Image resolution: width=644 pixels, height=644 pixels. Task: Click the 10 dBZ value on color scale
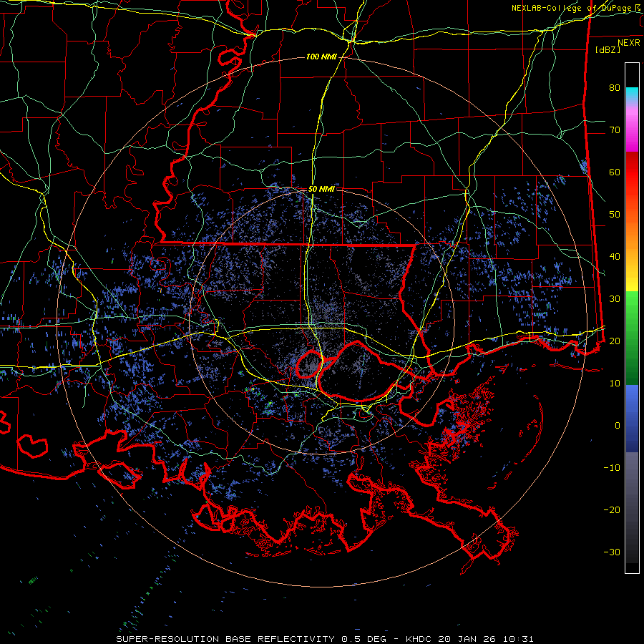[x=615, y=384]
